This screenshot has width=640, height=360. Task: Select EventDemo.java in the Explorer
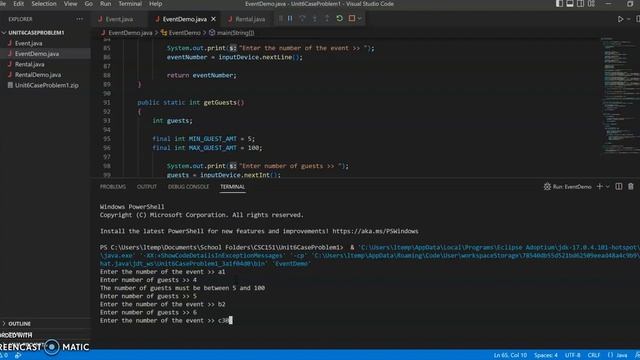pyautogui.click(x=37, y=54)
